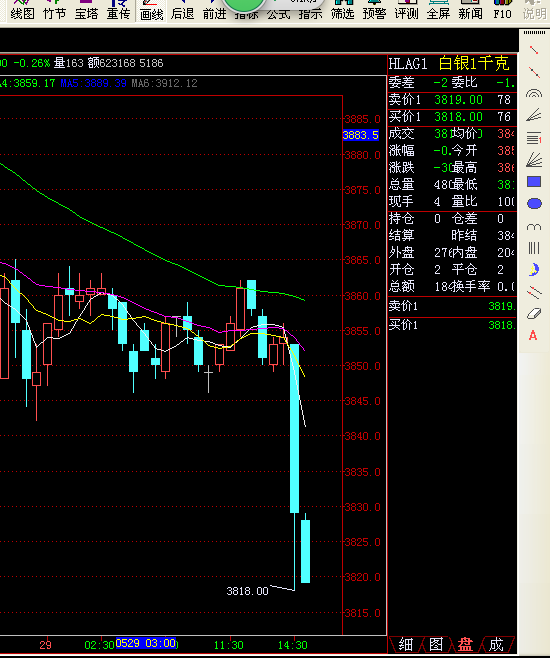Click the 3883.5 cursor price marker
This screenshot has width=550, height=658.
[x=361, y=135]
